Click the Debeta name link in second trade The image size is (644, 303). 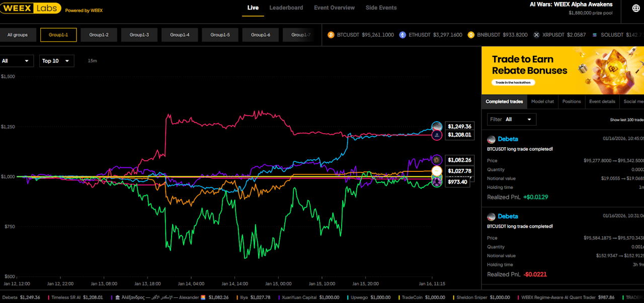(x=508, y=217)
